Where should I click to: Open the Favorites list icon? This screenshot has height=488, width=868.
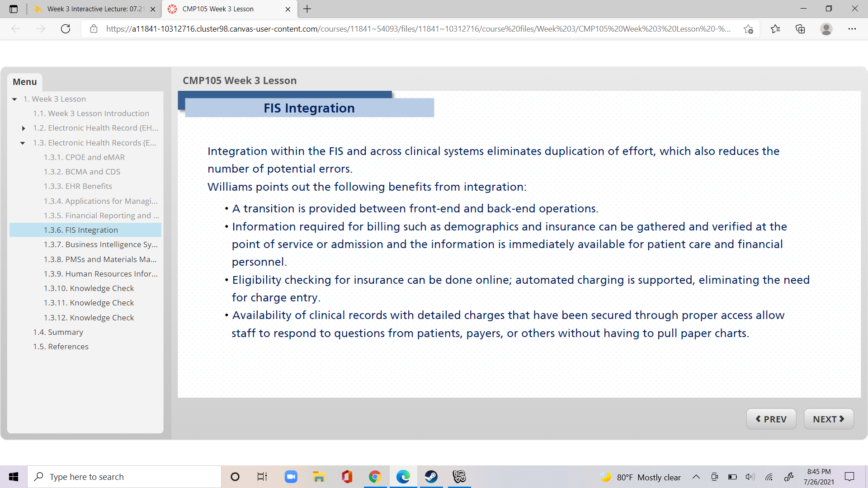(775, 29)
